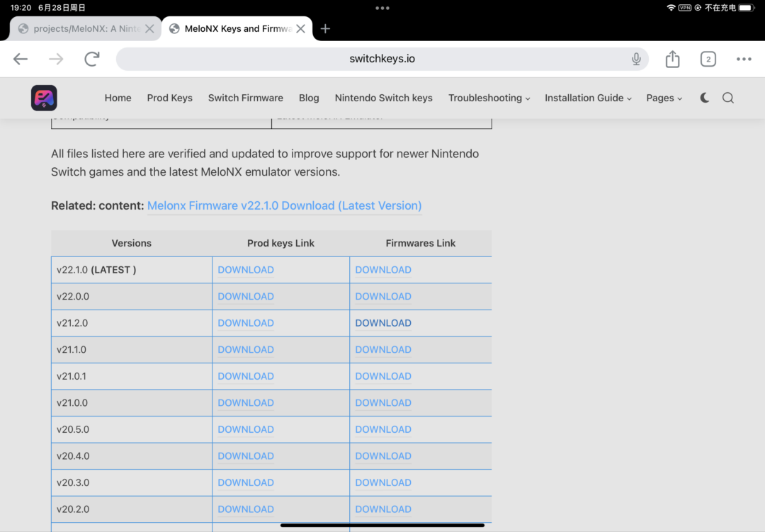Download prod keys for v20.5.0
765x532 pixels.
(x=245, y=429)
